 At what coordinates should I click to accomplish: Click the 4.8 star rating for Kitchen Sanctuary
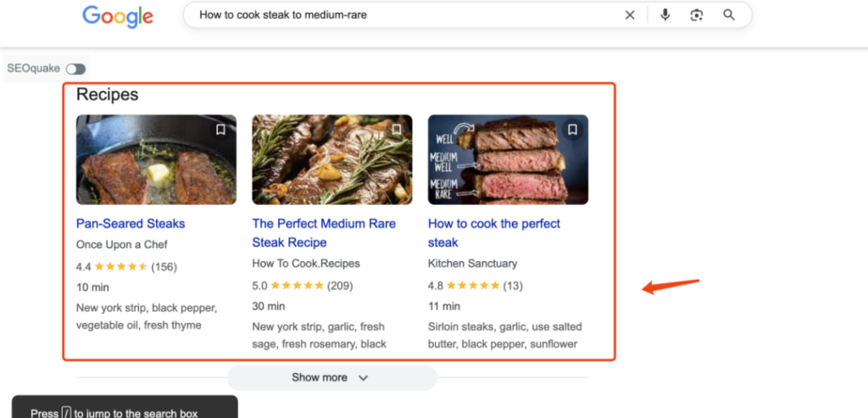click(473, 286)
